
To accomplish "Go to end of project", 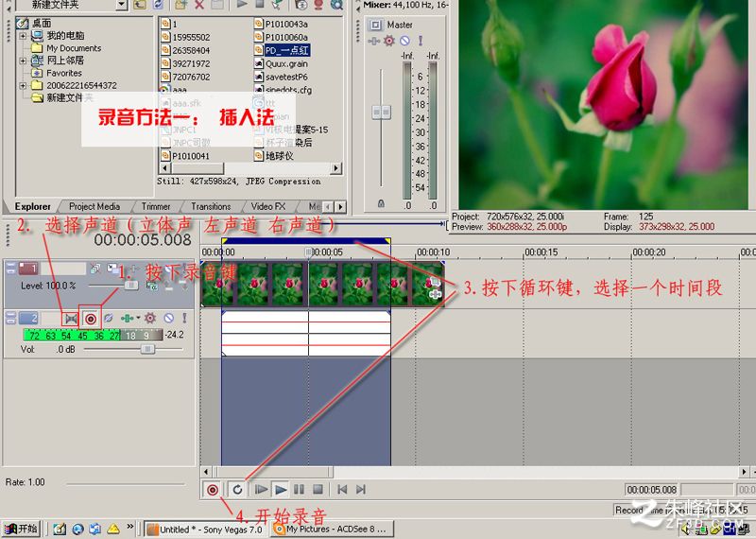I will click(x=361, y=490).
